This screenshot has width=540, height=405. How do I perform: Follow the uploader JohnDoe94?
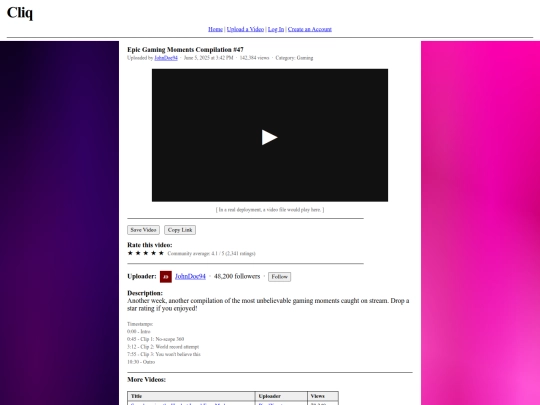pos(280,277)
